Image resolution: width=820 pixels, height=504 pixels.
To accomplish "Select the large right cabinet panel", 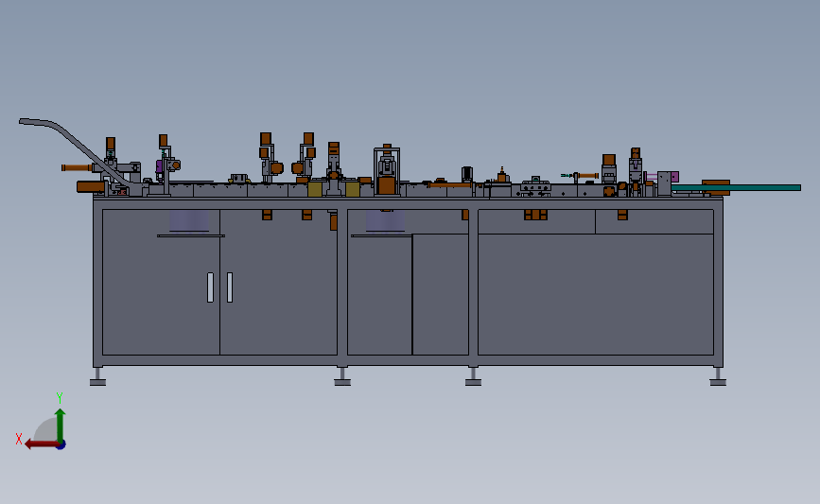I will coord(596,294).
